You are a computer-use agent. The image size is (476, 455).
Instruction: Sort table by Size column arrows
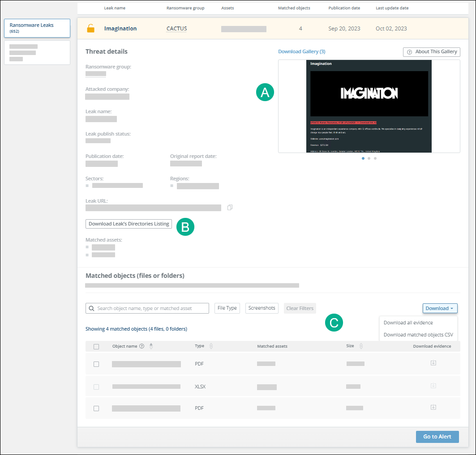(361, 346)
